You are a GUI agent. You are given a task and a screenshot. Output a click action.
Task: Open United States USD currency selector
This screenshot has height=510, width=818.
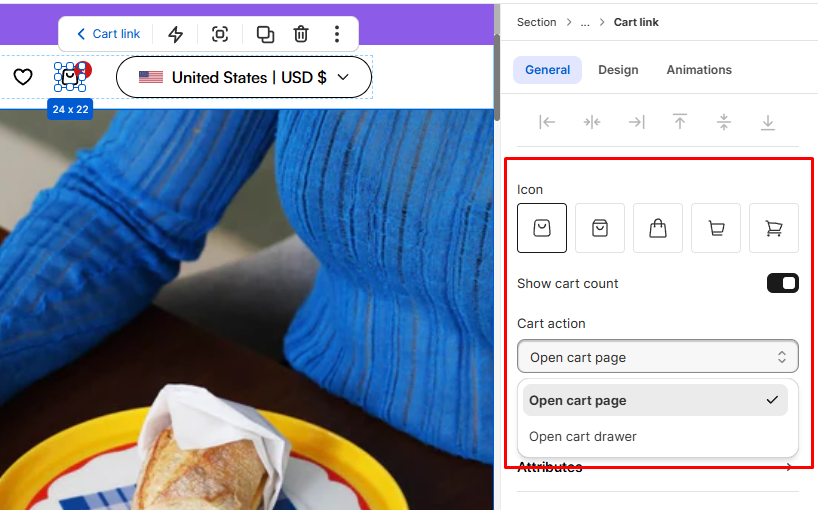244,77
